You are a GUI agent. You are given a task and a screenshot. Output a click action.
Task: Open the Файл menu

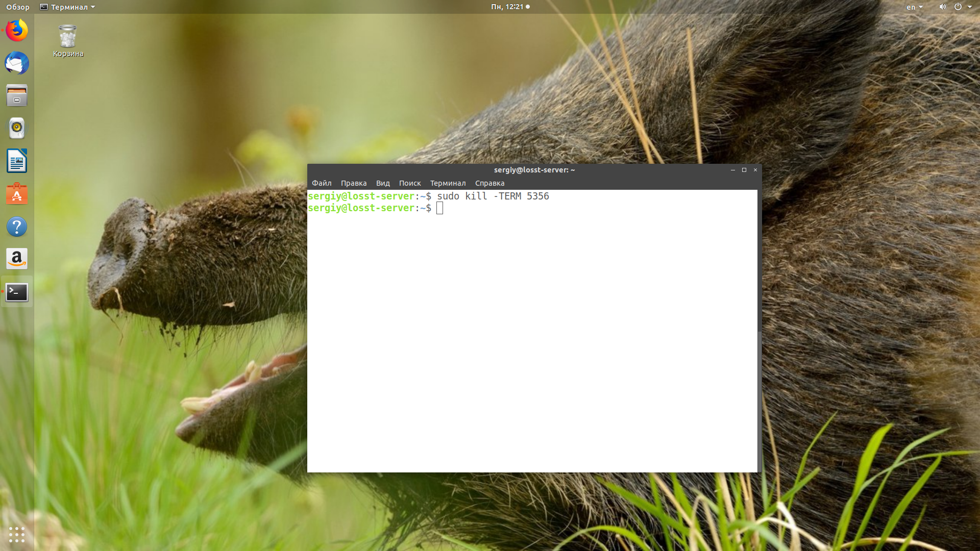pos(322,183)
